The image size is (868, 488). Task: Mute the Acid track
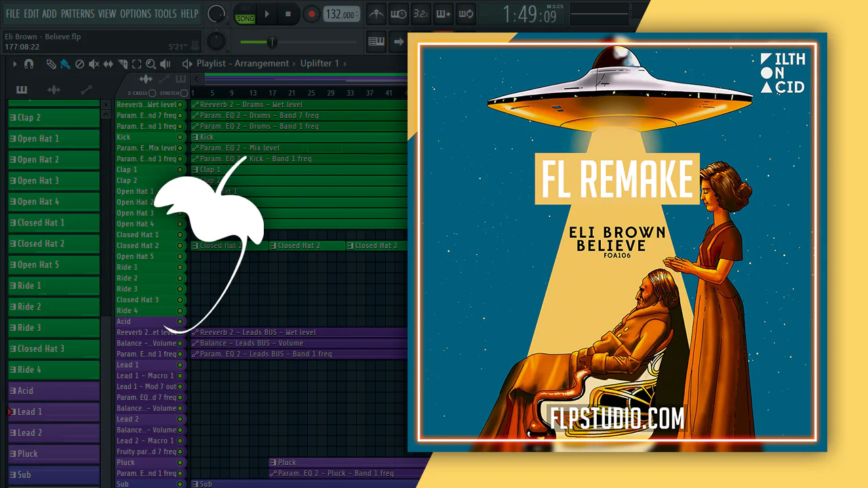click(x=180, y=321)
